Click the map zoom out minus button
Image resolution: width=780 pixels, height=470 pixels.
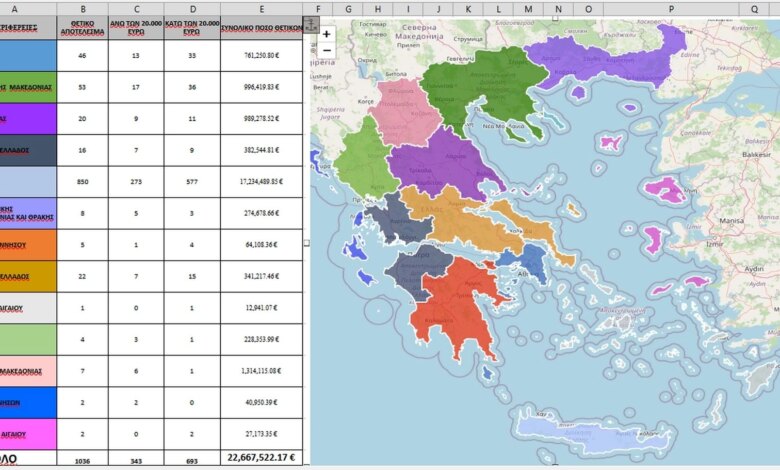[326, 49]
